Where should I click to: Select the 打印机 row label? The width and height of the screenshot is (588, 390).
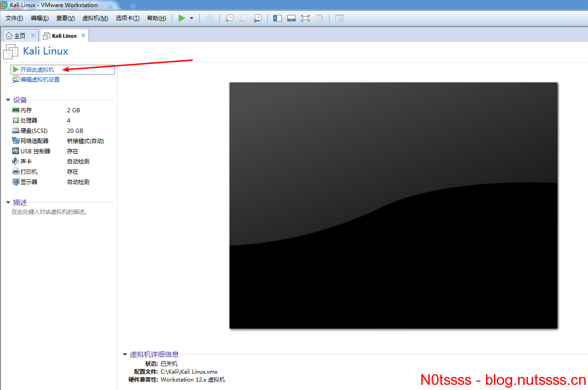[x=29, y=172]
